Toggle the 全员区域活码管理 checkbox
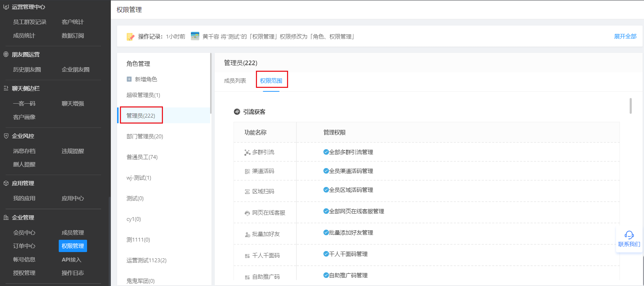 pyautogui.click(x=326, y=190)
